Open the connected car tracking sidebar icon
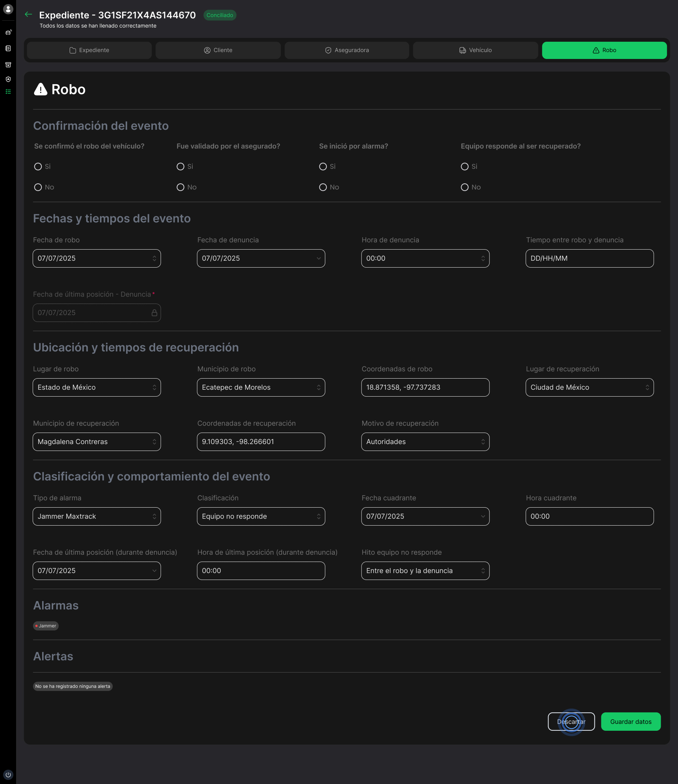The image size is (678, 784). pos(8,32)
